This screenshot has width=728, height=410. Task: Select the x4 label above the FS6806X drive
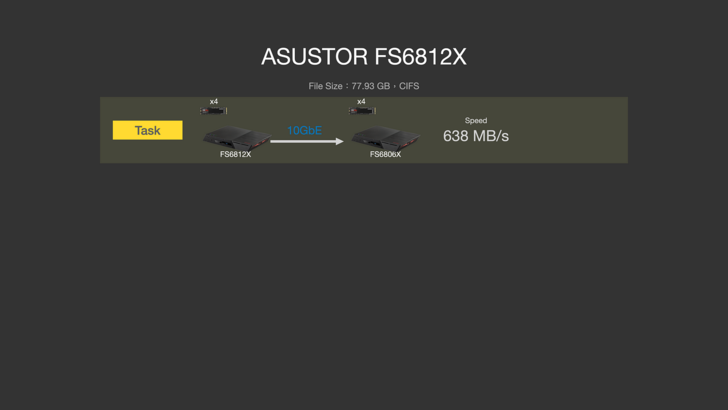(x=361, y=101)
